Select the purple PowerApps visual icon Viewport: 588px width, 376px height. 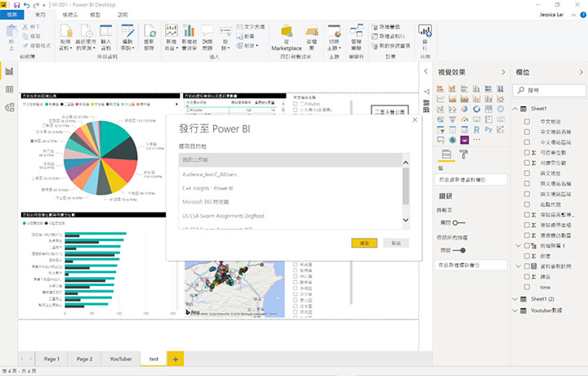[464, 140]
